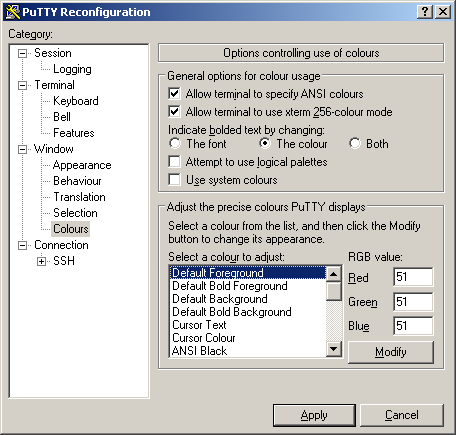Screen dimensions: 456x435
Task: Collapse the Connection tree node
Action: (22, 246)
